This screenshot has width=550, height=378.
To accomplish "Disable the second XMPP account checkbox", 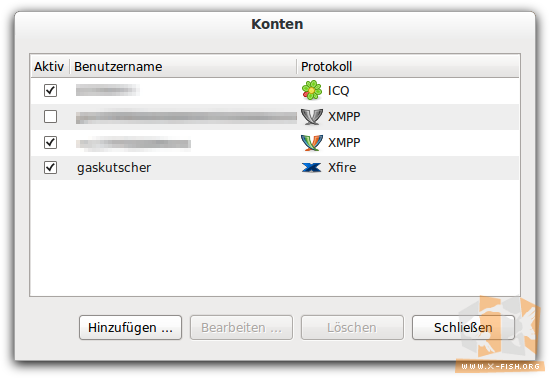I will (x=50, y=142).
